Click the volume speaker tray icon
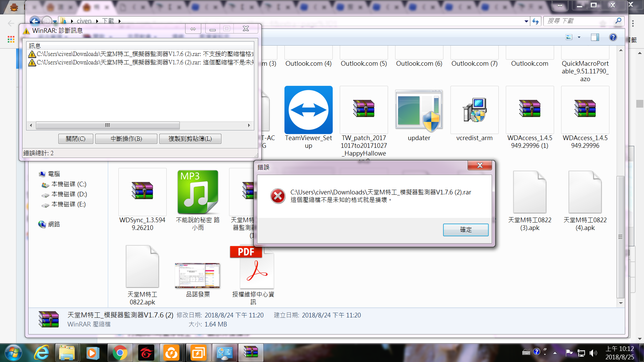This screenshot has height=362, width=644. (593, 353)
